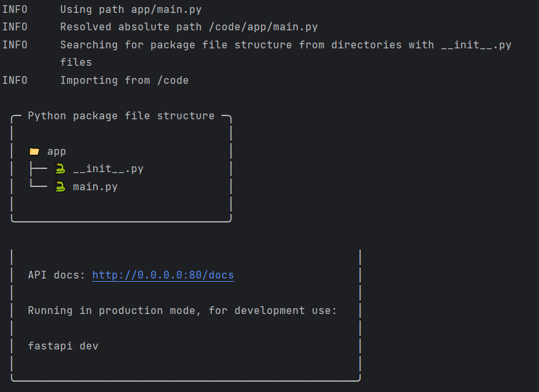Click INFO label on the "Importing from" line

click(x=15, y=81)
